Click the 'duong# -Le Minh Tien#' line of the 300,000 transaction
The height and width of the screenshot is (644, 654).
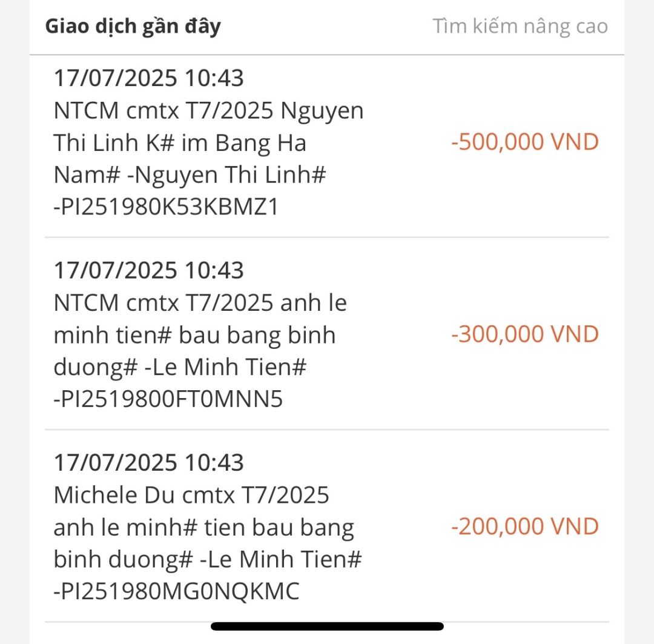click(180, 368)
